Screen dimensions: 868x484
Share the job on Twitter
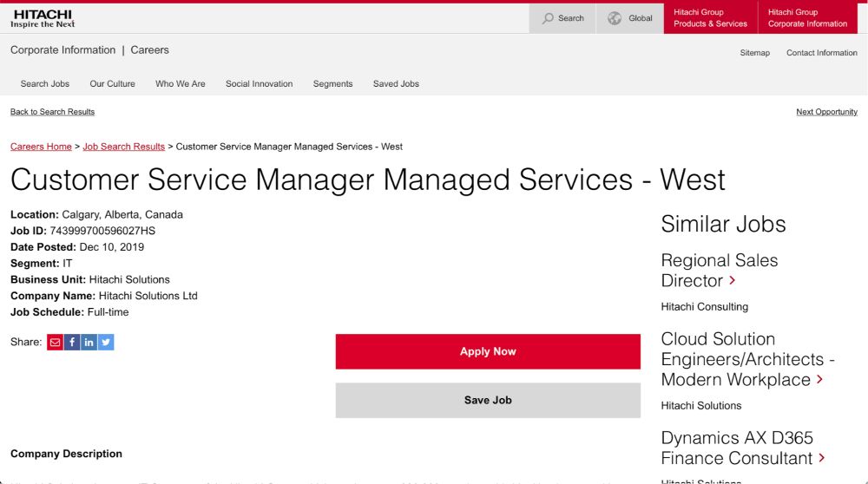[x=106, y=343]
